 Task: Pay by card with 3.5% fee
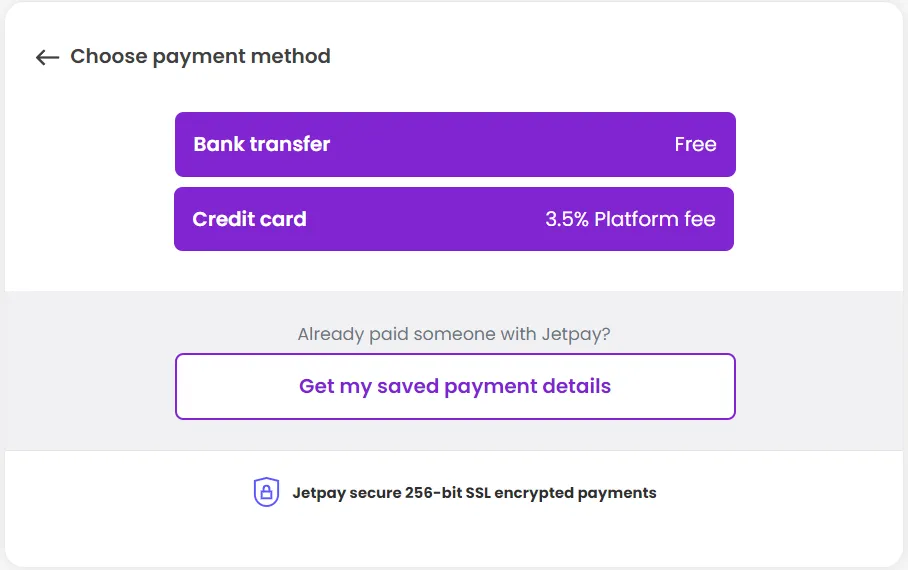[454, 219]
